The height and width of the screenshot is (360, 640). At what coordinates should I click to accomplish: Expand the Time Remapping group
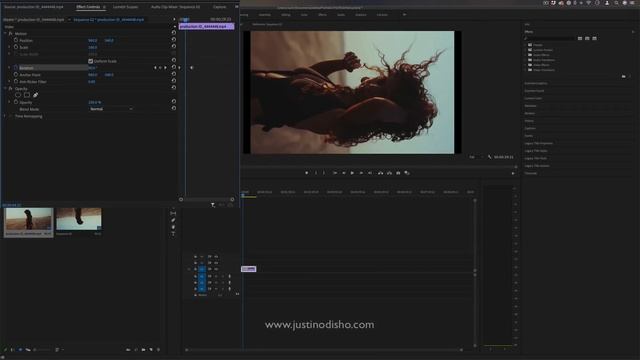pyautogui.click(x=5, y=116)
